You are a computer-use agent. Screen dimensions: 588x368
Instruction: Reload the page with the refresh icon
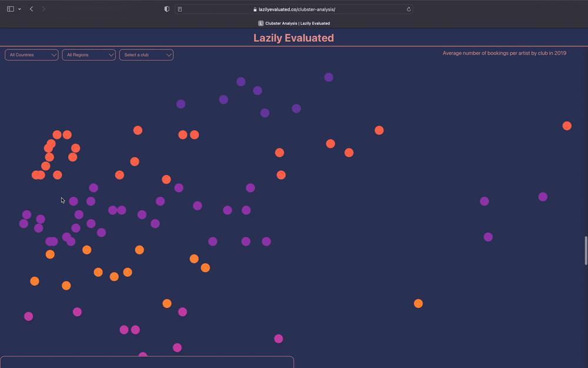409,9
